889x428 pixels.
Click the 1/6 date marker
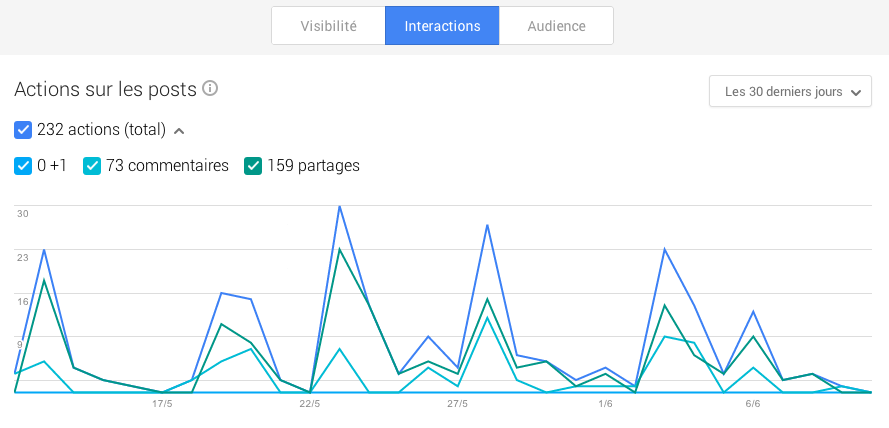(605, 404)
